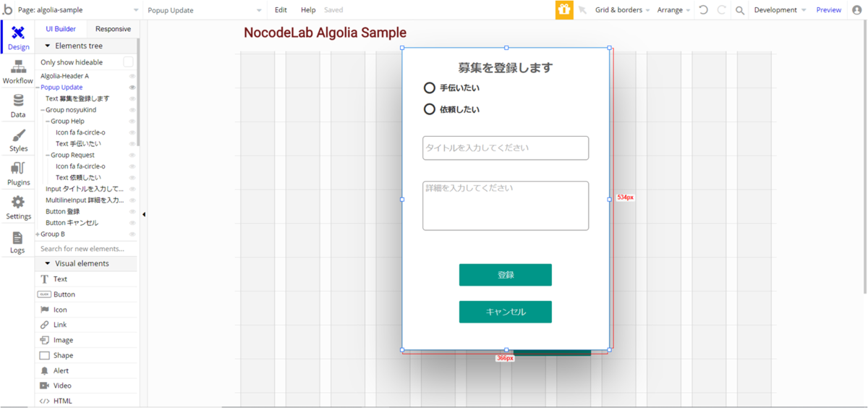The image size is (868, 408).
Task: Toggle visibility eye for Algolia-Header A
Action: click(x=132, y=76)
